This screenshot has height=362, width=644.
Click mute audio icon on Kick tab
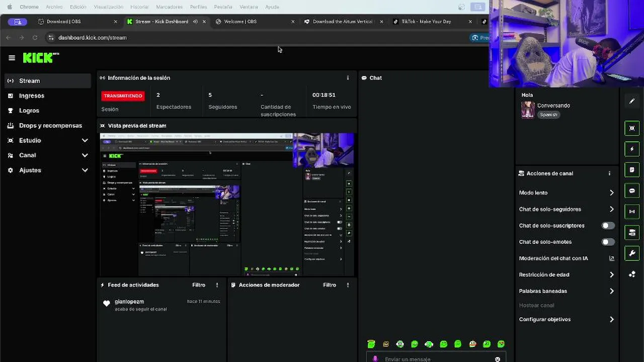pyautogui.click(x=195, y=22)
